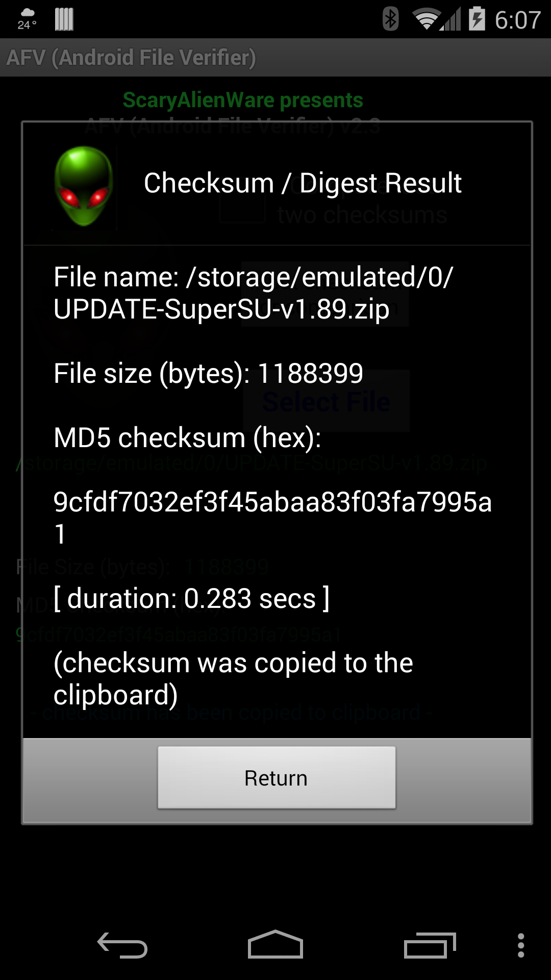This screenshot has height=980, width=551.
Task: Open the recent apps switcher icon
Action: (x=430, y=945)
